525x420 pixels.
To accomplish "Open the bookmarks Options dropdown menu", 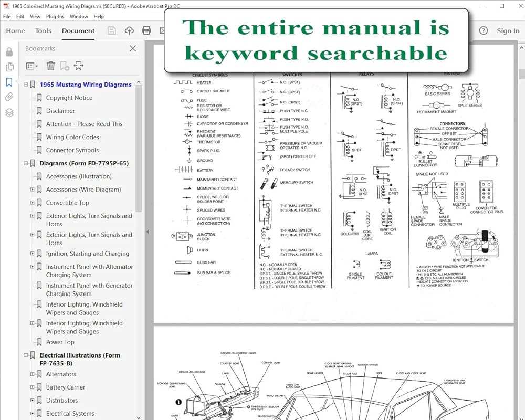I will coord(32,66).
